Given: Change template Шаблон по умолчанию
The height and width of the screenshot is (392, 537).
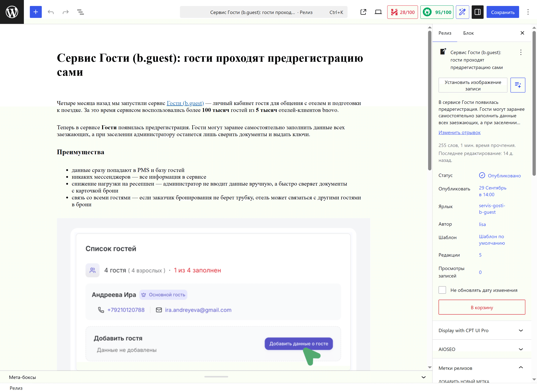Looking at the screenshot, I should pos(492,240).
